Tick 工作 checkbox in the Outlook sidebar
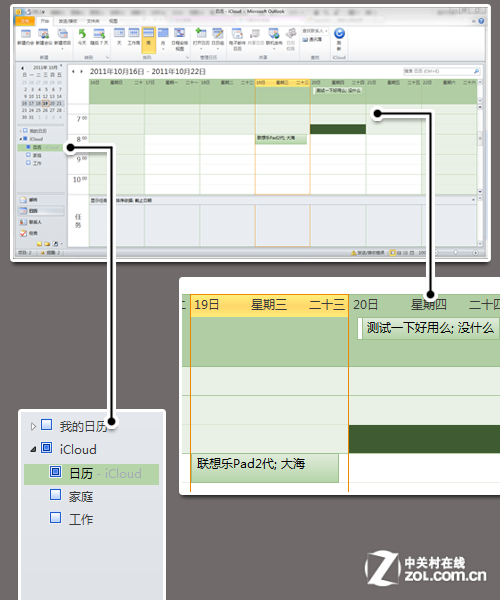This screenshot has width=500, height=600. (x=28, y=163)
